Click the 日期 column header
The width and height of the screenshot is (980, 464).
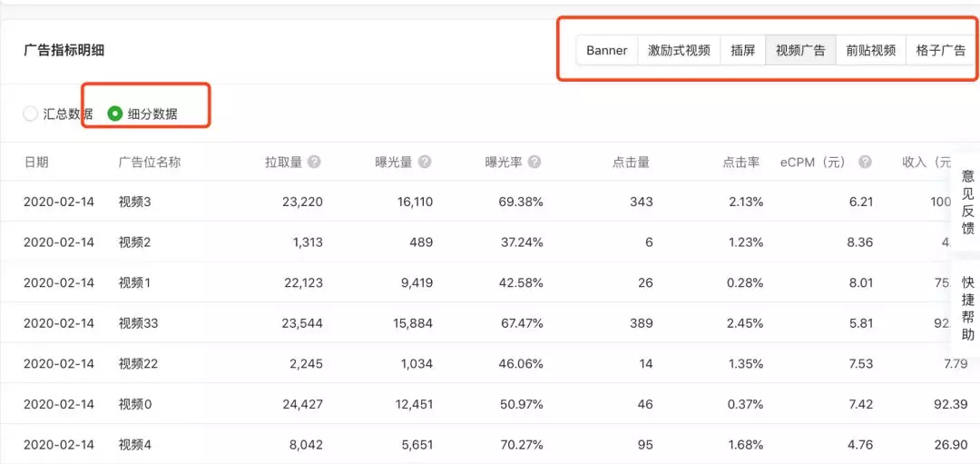[36, 163]
